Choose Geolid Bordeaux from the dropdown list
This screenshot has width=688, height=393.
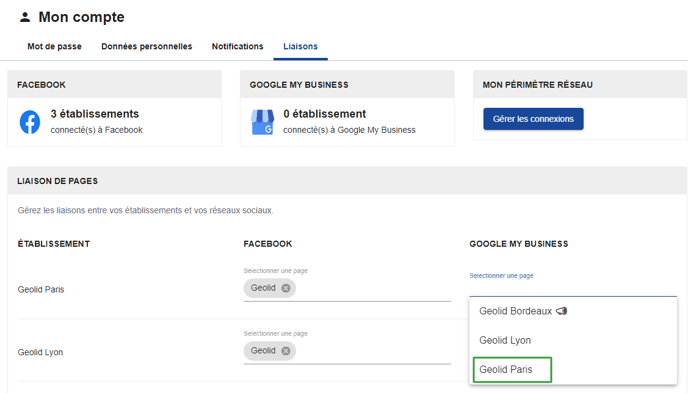point(573,311)
